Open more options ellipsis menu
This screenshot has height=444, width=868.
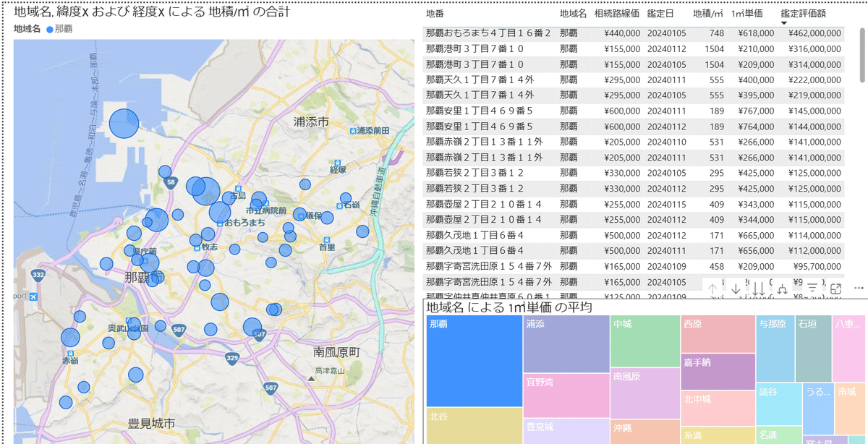(859, 288)
